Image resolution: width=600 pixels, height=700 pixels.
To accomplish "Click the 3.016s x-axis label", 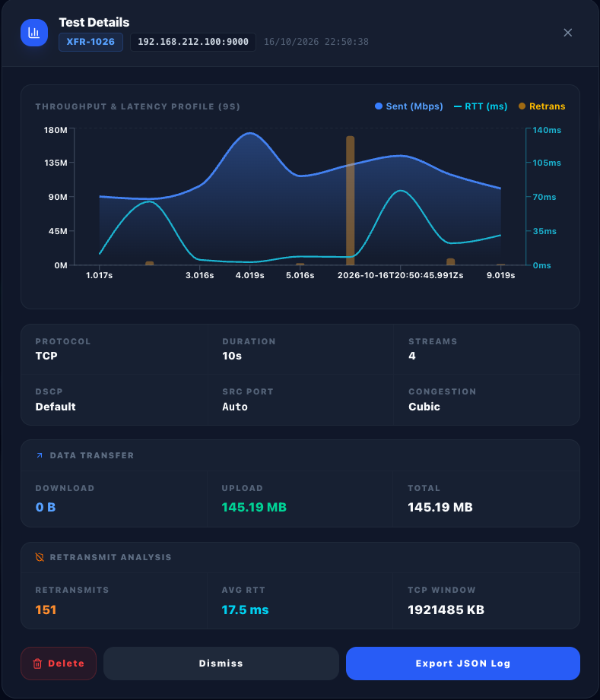I will [x=200, y=275].
